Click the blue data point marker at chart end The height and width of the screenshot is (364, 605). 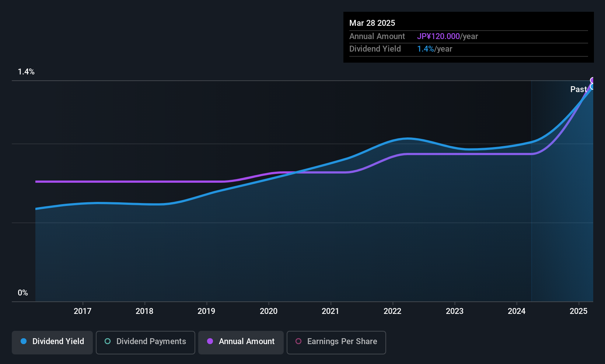click(x=592, y=87)
